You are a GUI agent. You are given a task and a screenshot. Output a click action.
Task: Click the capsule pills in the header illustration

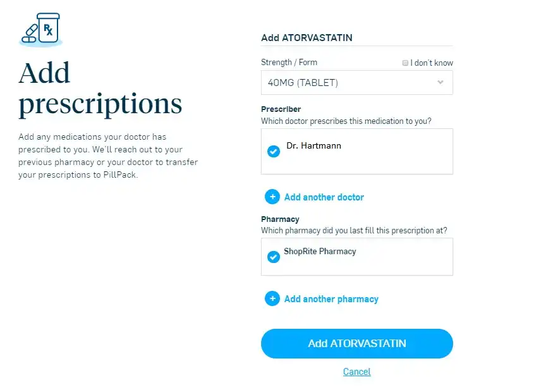[x=29, y=32]
